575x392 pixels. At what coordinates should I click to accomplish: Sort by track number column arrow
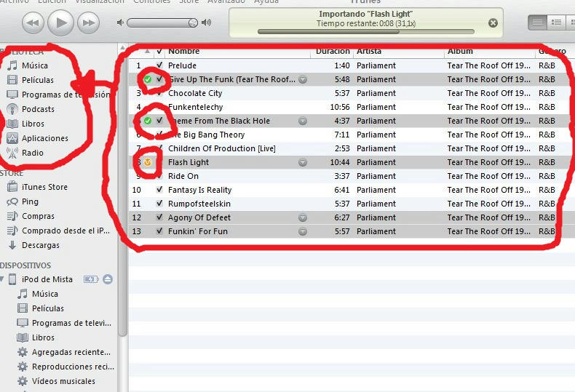[148, 52]
